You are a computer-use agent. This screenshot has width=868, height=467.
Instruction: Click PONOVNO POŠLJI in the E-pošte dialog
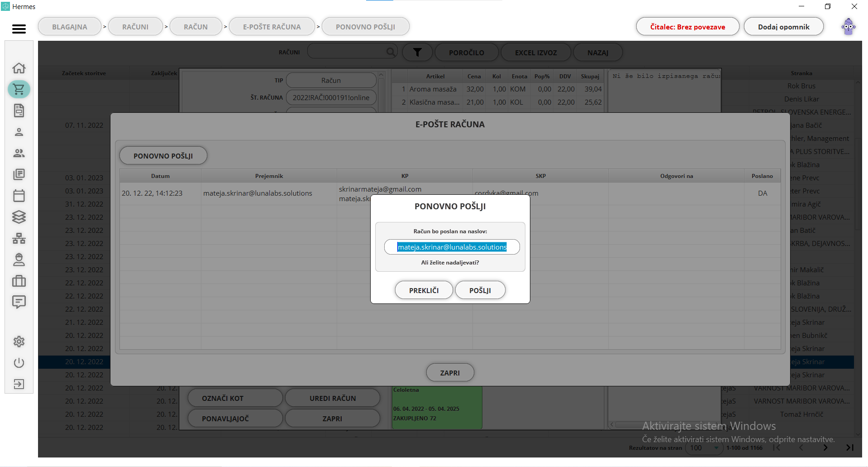pos(163,156)
